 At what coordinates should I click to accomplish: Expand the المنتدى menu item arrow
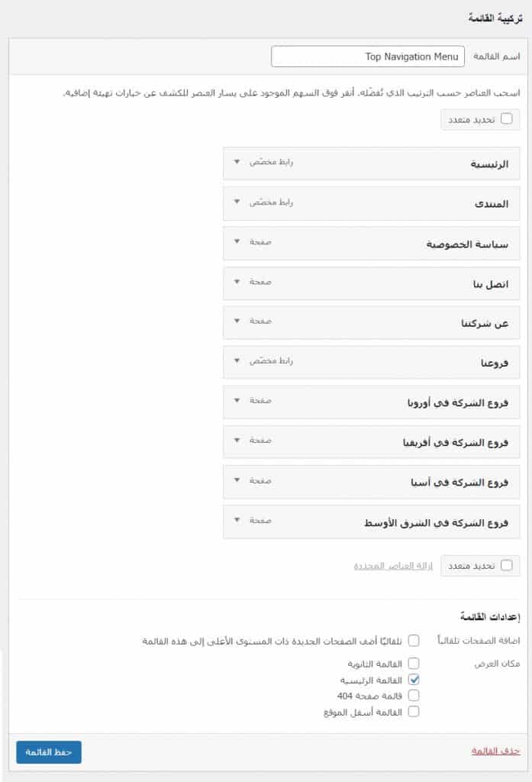(x=237, y=202)
